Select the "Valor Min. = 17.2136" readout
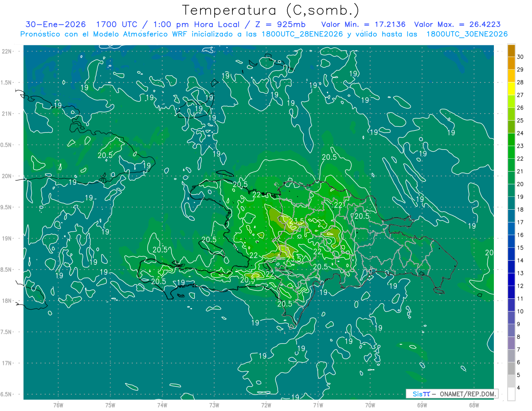532x411 pixels. click(364, 24)
